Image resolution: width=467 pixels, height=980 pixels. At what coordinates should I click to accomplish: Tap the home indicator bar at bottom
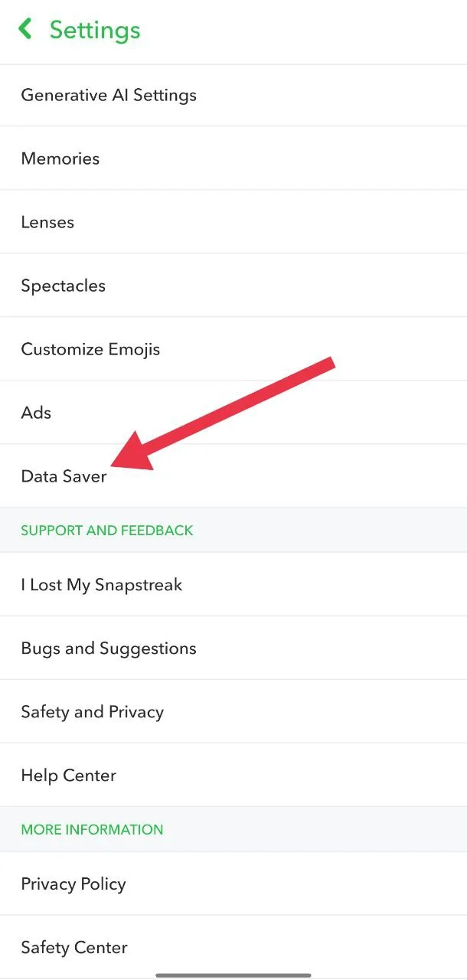pos(233,975)
